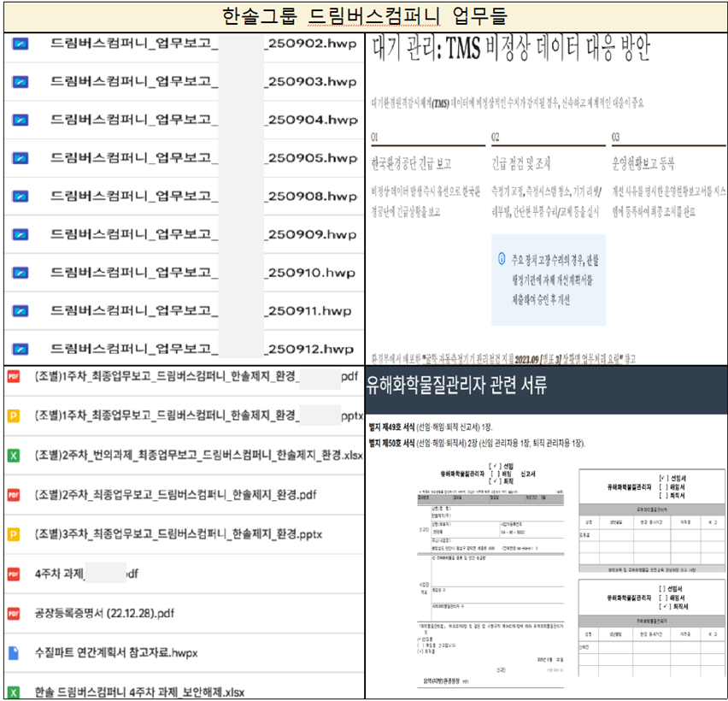Select (조별)2주차_번외과제_최종업무보고 xlsx file name

pos(199,456)
